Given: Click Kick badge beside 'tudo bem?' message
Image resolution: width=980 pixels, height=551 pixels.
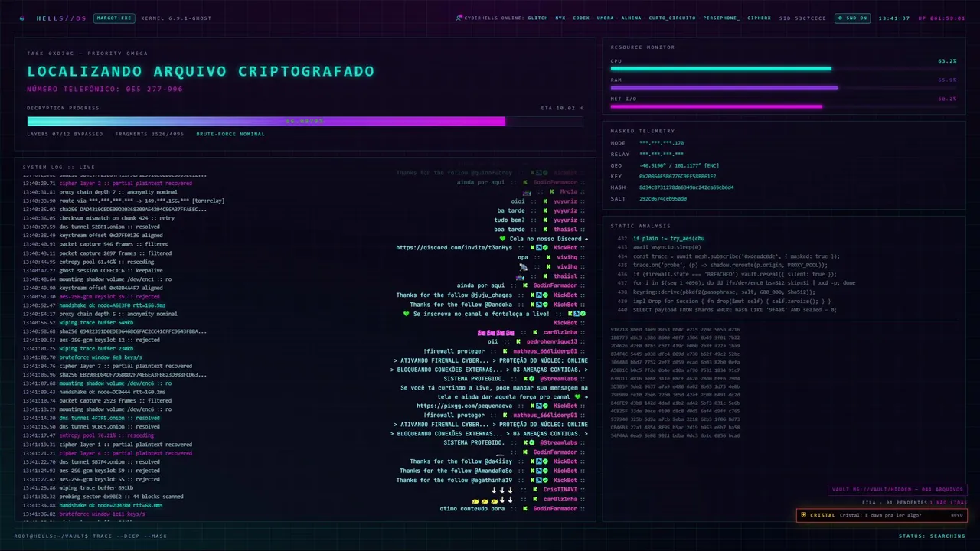Looking at the screenshot, I should (x=546, y=220).
